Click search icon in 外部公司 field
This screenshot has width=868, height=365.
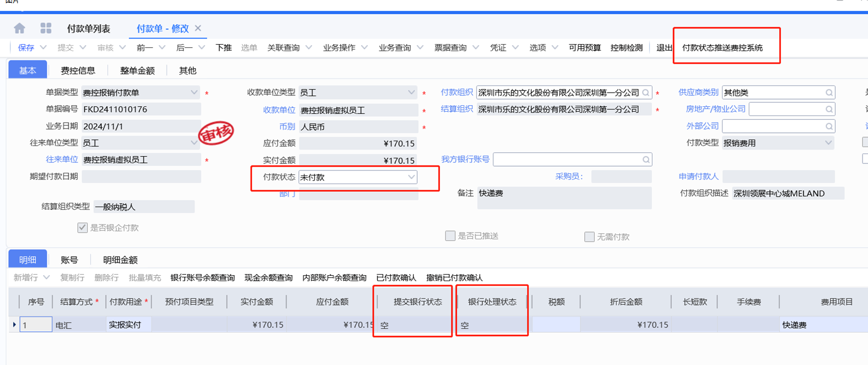(829, 126)
